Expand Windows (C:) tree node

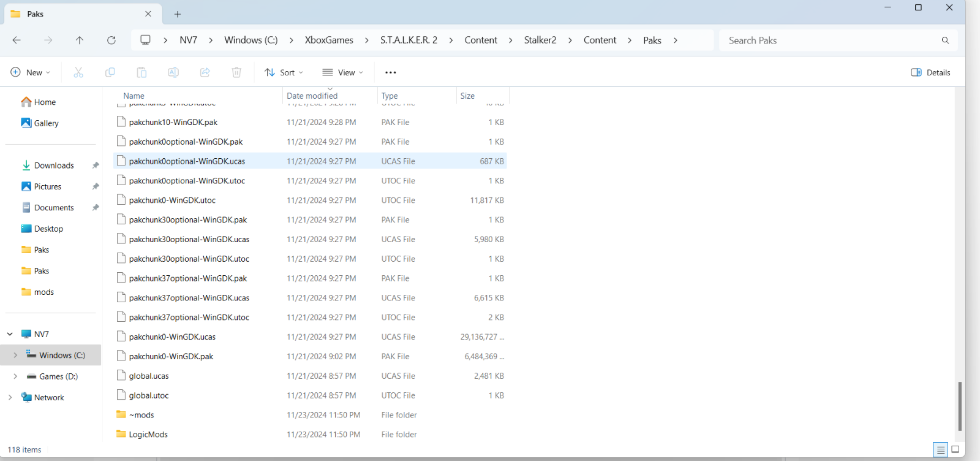pyautogui.click(x=15, y=355)
